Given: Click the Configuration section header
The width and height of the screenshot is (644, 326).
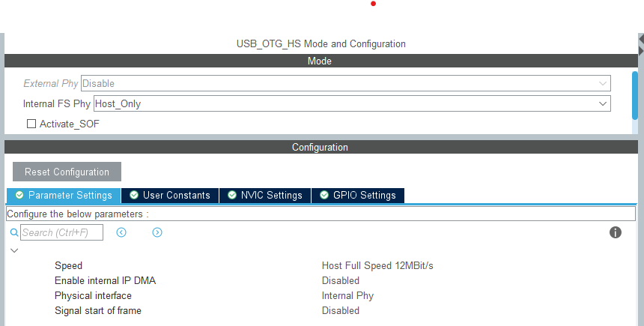Looking at the screenshot, I should point(321,147).
